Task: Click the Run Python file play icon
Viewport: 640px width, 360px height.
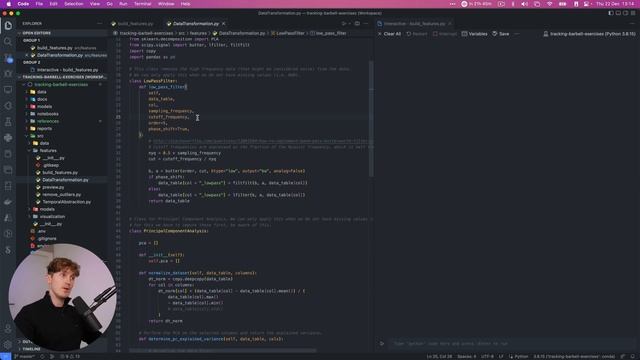Action: 344,24
